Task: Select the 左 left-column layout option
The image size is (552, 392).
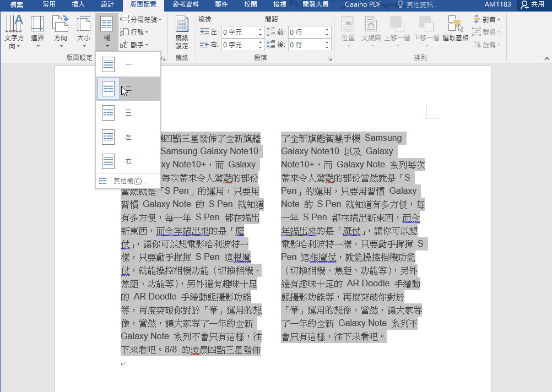Action: point(128,137)
